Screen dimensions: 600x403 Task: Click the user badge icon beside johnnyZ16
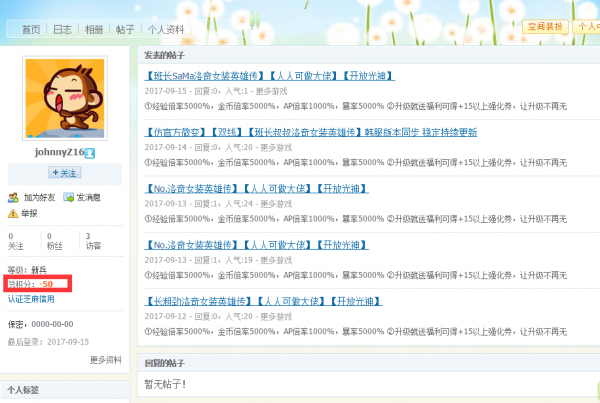click(90, 153)
